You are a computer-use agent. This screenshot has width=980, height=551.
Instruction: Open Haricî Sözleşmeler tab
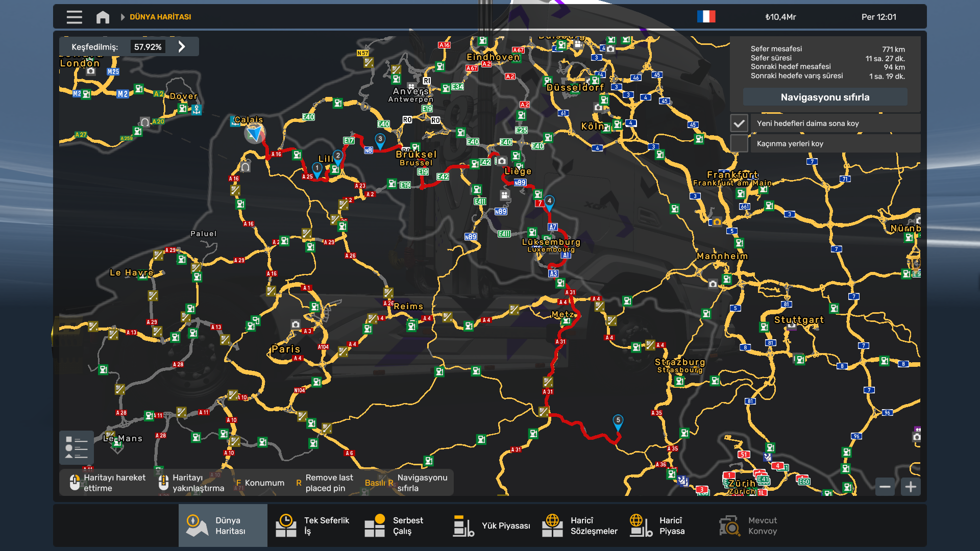[578, 525]
